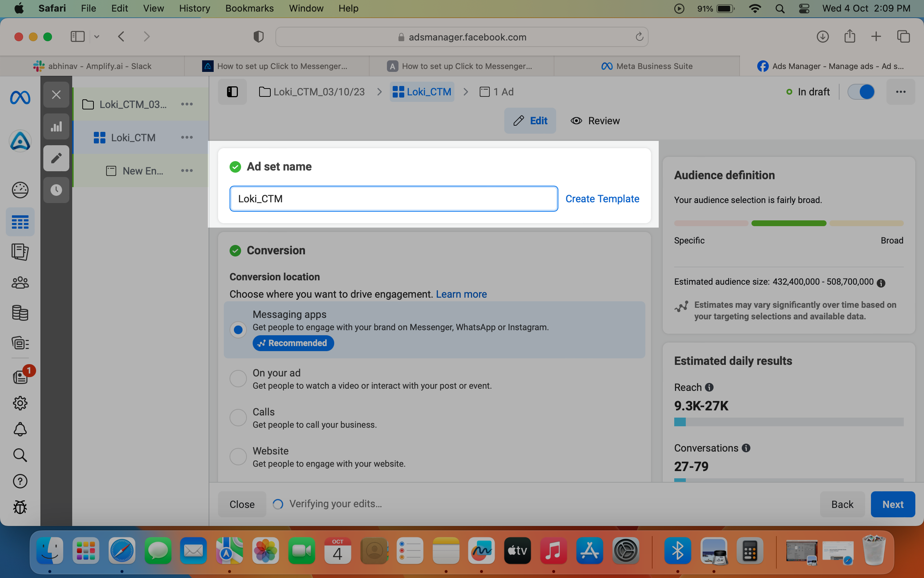
Task: Click Learn more link
Action: click(461, 294)
